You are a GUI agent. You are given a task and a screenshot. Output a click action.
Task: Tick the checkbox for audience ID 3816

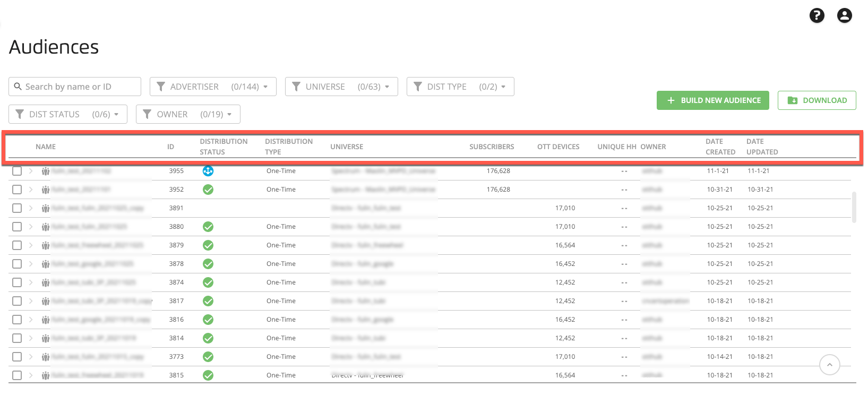(x=17, y=320)
